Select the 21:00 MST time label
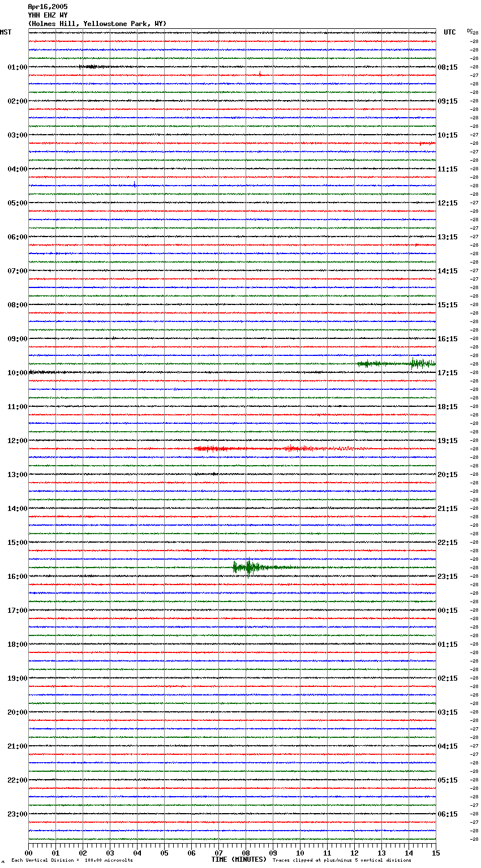This screenshot has height=868, width=481. [x=18, y=746]
